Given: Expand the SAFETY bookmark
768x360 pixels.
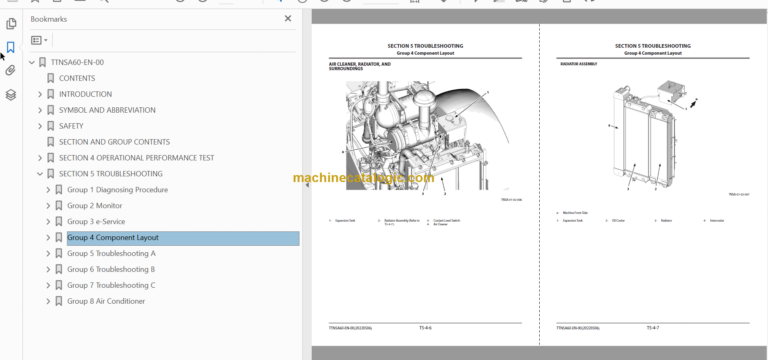Looking at the screenshot, I should pyautogui.click(x=40, y=126).
